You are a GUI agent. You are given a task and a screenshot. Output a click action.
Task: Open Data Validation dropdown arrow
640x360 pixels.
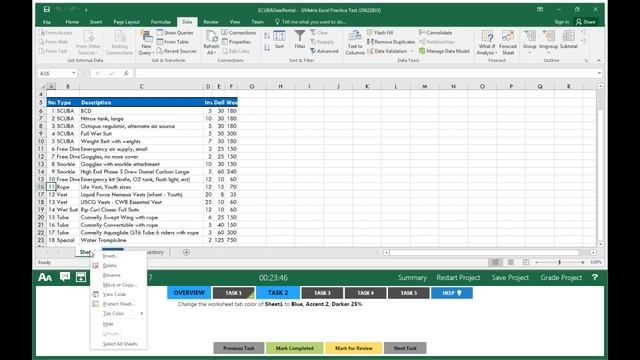click(411, 51)
